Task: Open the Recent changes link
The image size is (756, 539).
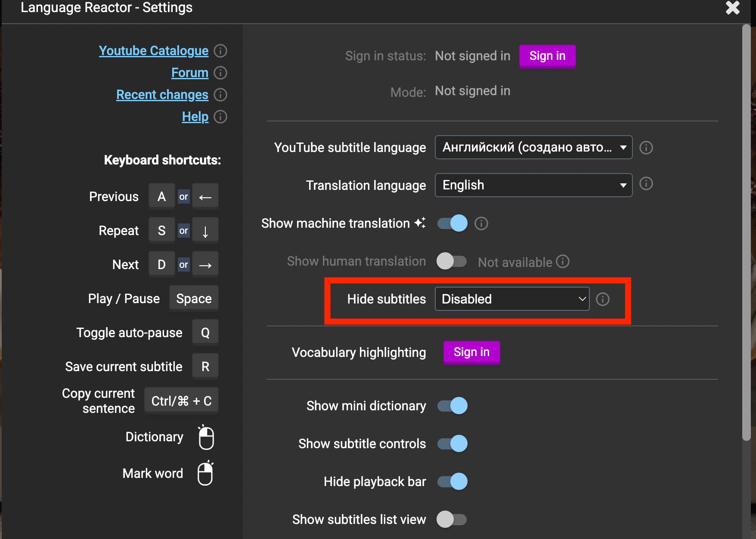Action: click(x=162, y=95)
